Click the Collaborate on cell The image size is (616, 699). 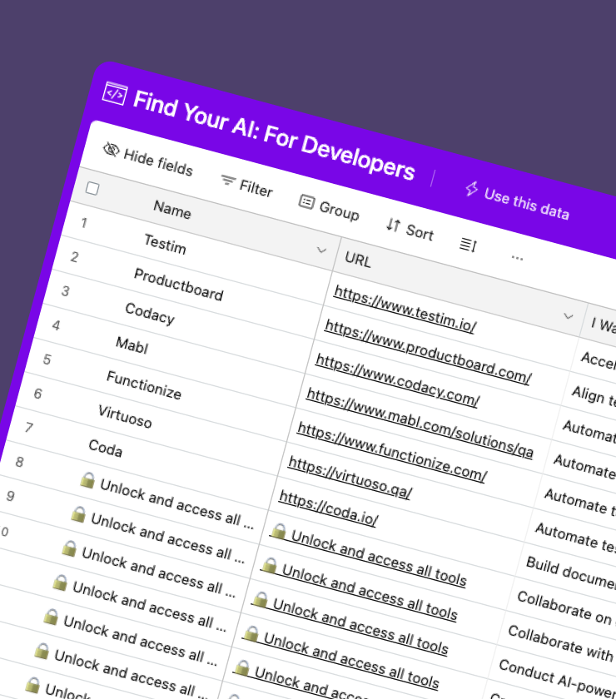coord(564,607)
